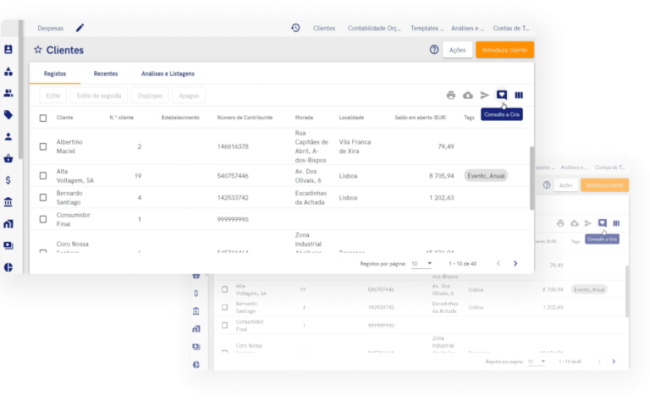Open the columns icon in the background window
650x406 pixels.
point(616,223)
